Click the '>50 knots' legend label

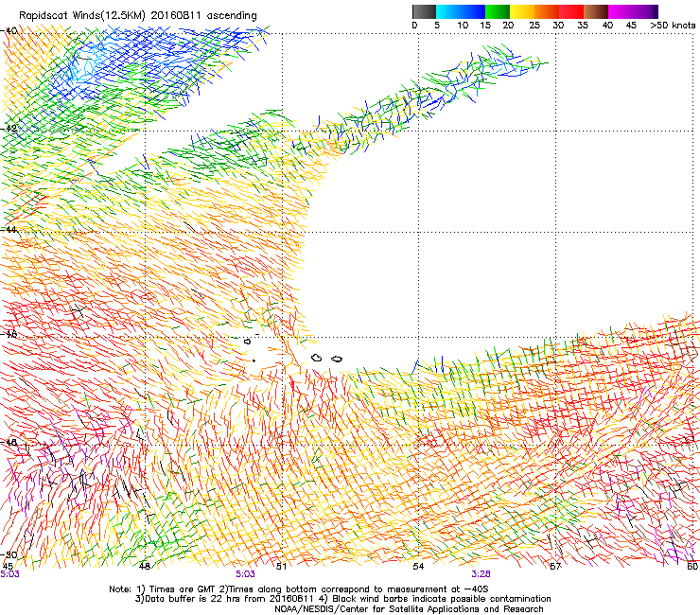[673, 26]
